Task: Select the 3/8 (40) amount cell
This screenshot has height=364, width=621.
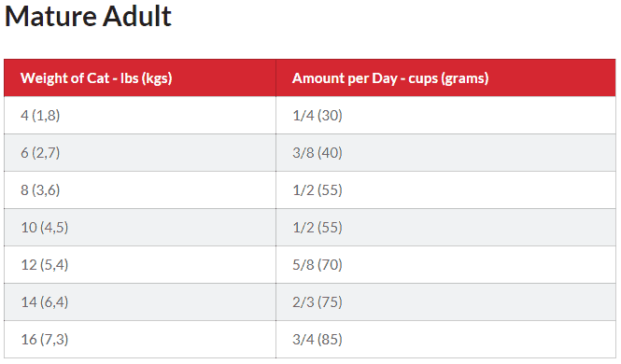Action: [446, 152]
